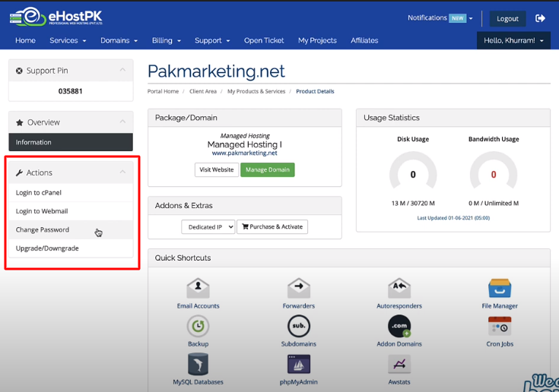Click the Last Updated 01-06-2021 text
This screenshot has height=392, width=559.
tap(453, 218)
